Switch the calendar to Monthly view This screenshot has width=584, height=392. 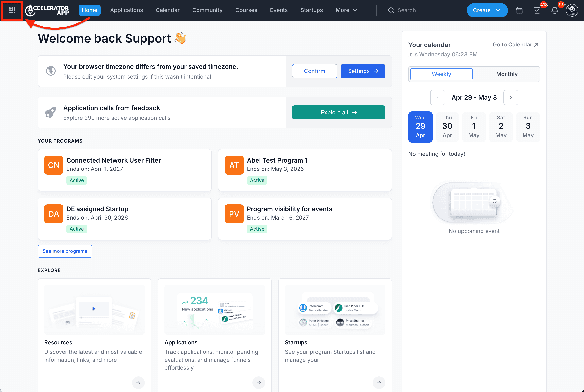(507, 74)
